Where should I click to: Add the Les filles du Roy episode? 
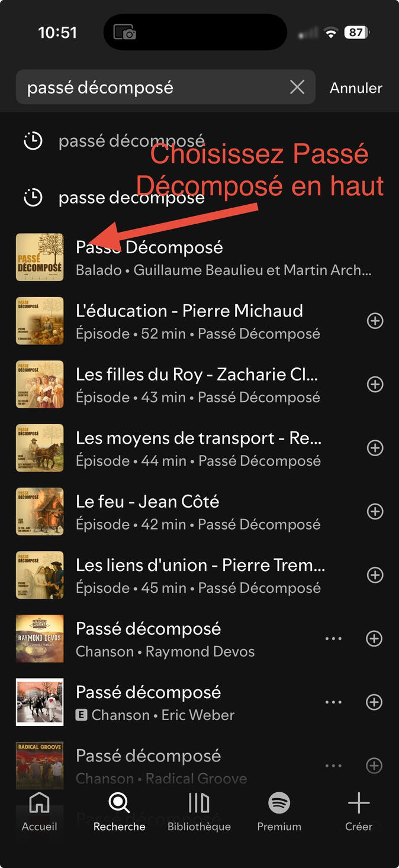tap(375, 385)
